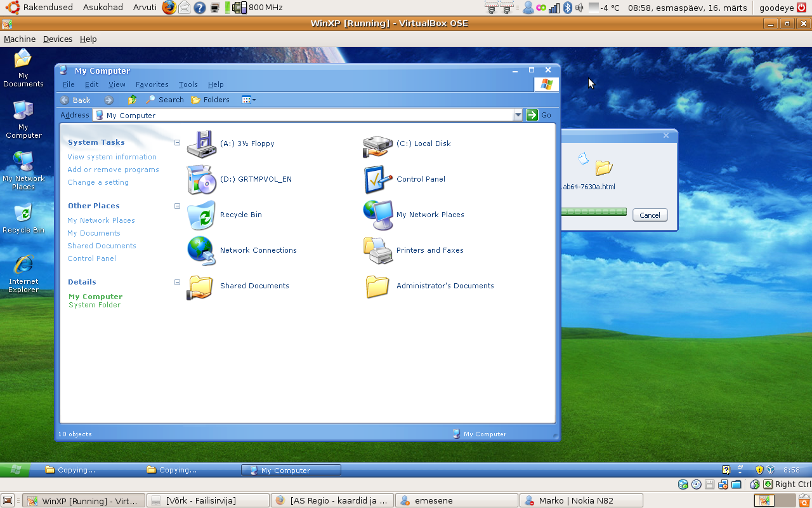This screenshot has width=812, height=508.
Task: Open the VirtualBox Devices menu
Action: 57,39
